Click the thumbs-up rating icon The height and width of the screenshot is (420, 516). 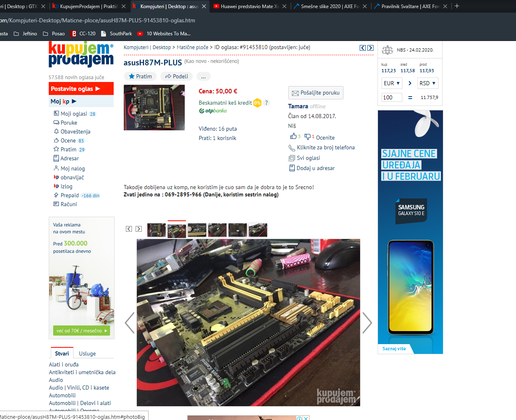coord(293,136)
